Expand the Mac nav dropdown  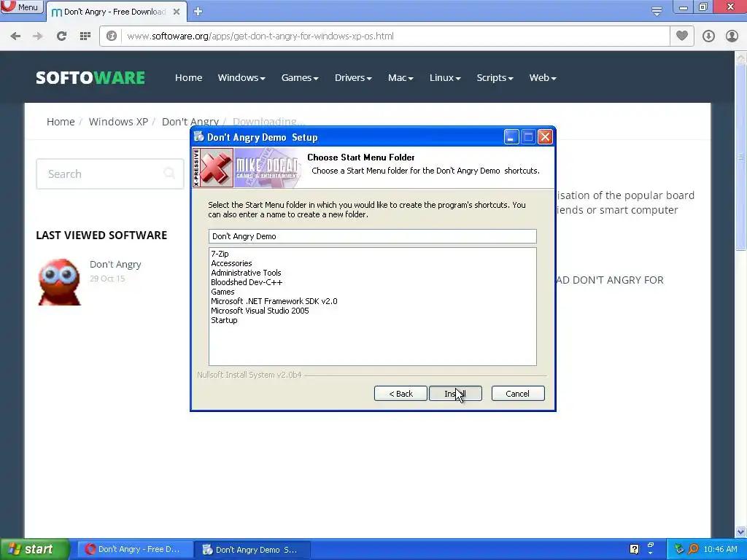400,77
